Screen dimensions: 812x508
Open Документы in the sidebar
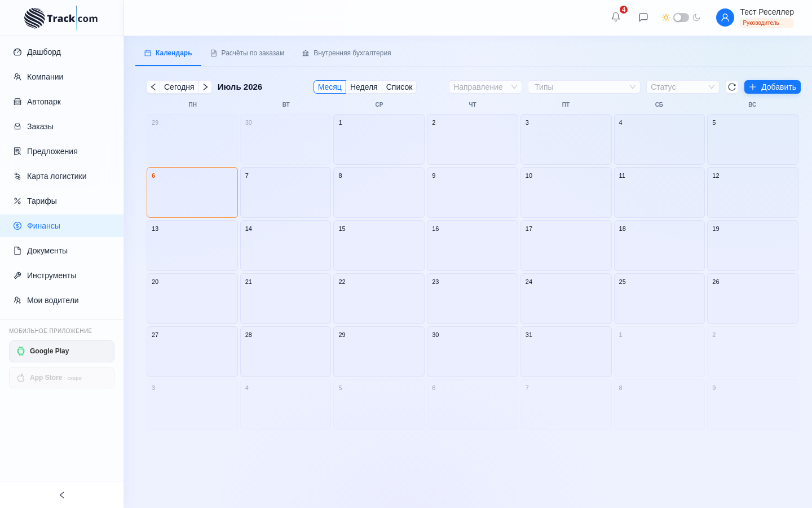coord(62,251)
